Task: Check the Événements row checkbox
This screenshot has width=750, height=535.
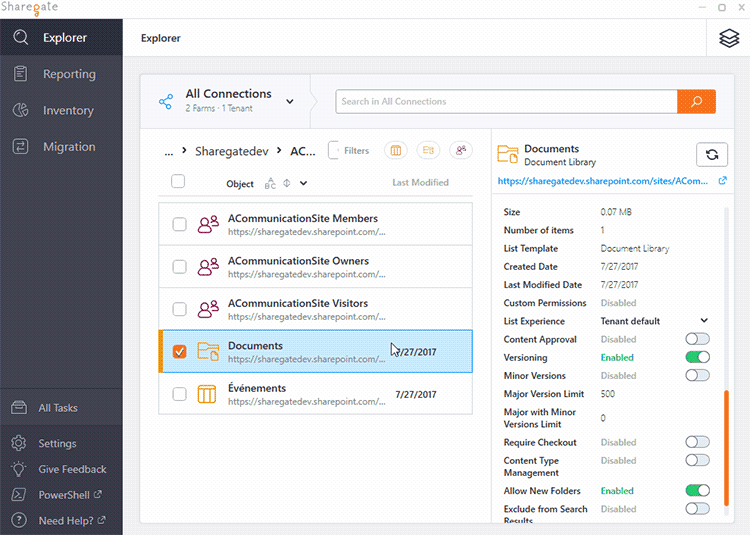Action: point(179,394)
